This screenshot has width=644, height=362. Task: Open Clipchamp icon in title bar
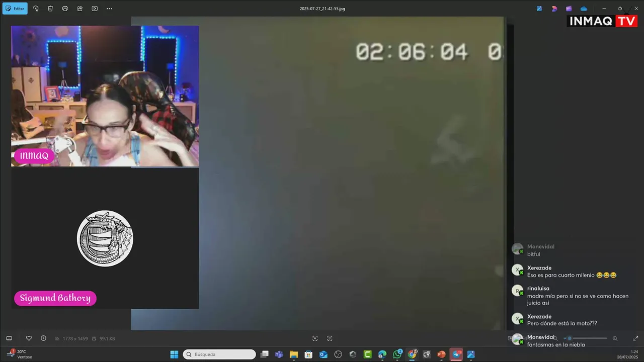click(569, 9)
